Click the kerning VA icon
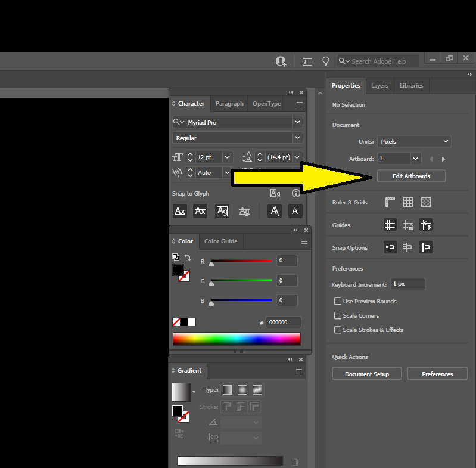476x468 pixels. (178, 172)
